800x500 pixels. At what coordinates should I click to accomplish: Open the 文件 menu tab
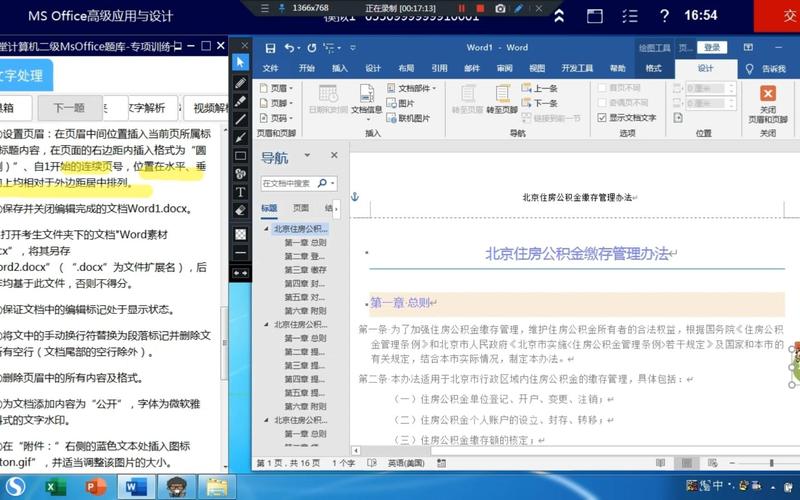tap(270, 68)
